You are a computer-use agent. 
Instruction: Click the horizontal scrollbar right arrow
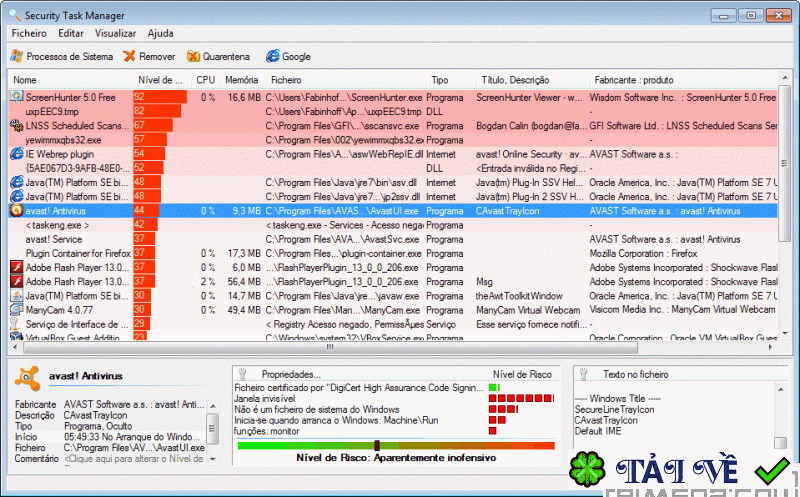pyautogui.click(x=770, y=347)
